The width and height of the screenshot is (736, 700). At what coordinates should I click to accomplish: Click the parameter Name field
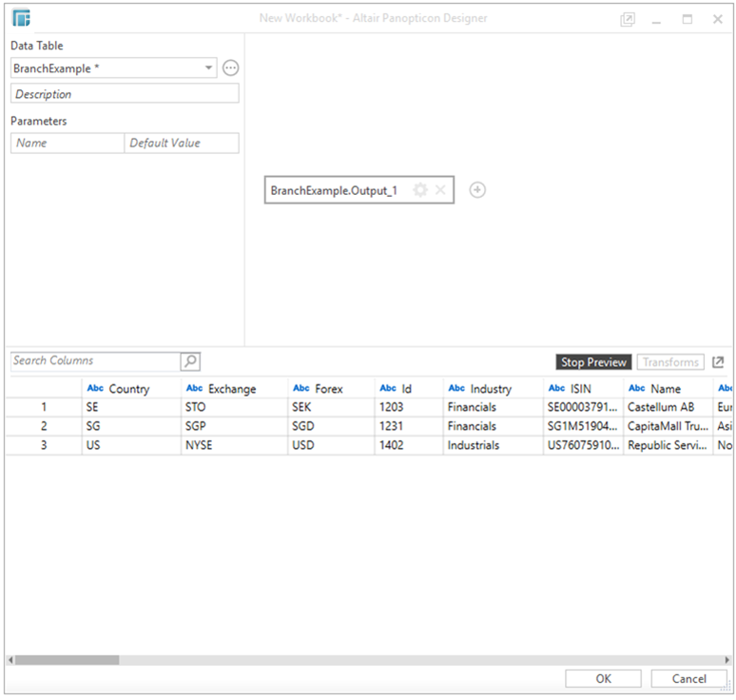point(68,143)
